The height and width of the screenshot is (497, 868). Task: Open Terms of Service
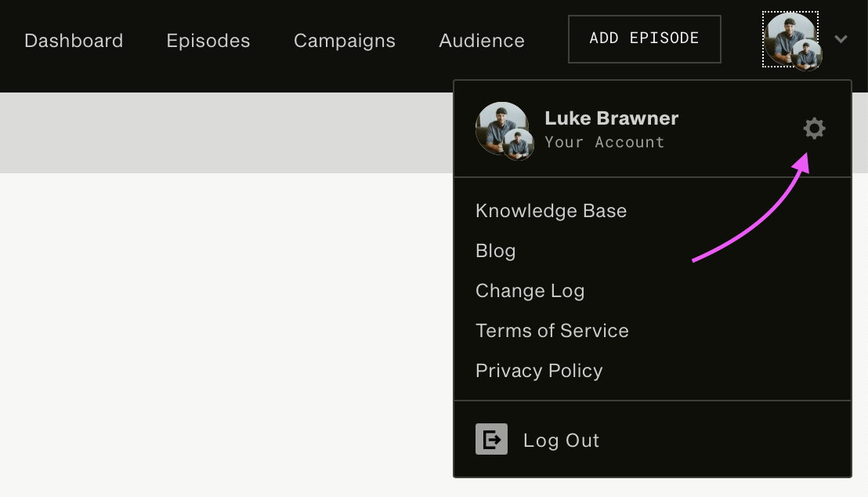tap(552, 331)
